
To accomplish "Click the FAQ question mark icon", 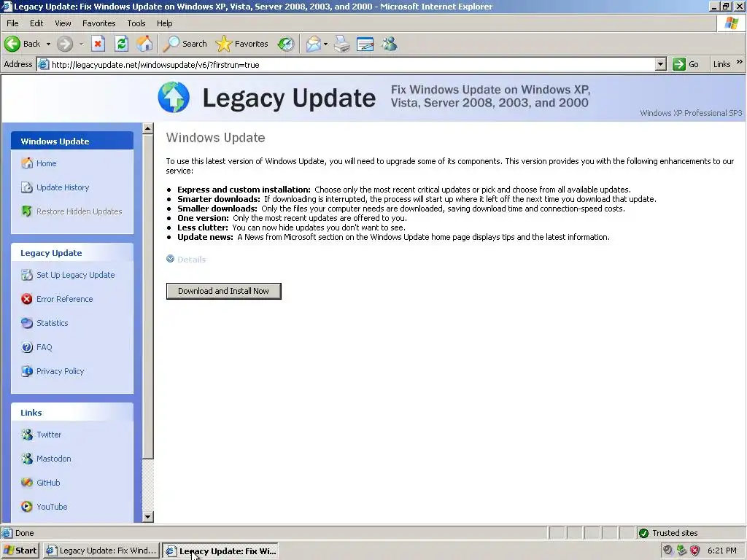I will tap(27, 347).
